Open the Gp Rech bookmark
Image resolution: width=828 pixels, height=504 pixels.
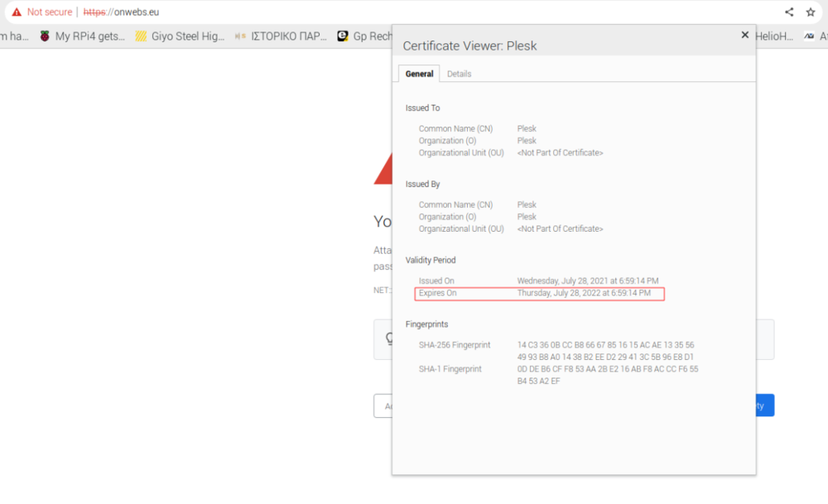click(x=365, y=36)
